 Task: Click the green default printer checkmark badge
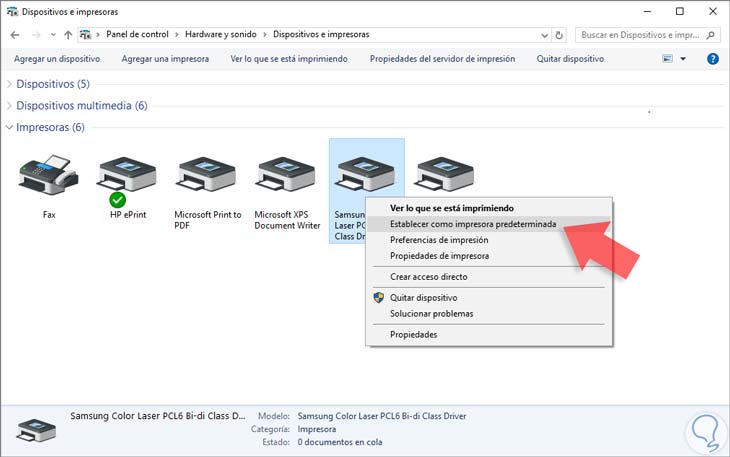tap(118, 200)
